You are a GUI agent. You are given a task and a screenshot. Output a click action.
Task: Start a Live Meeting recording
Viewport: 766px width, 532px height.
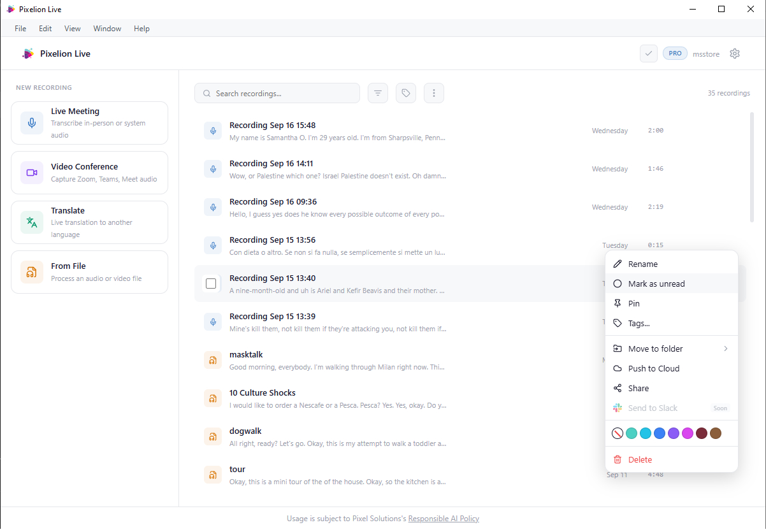tap(89, 123)
